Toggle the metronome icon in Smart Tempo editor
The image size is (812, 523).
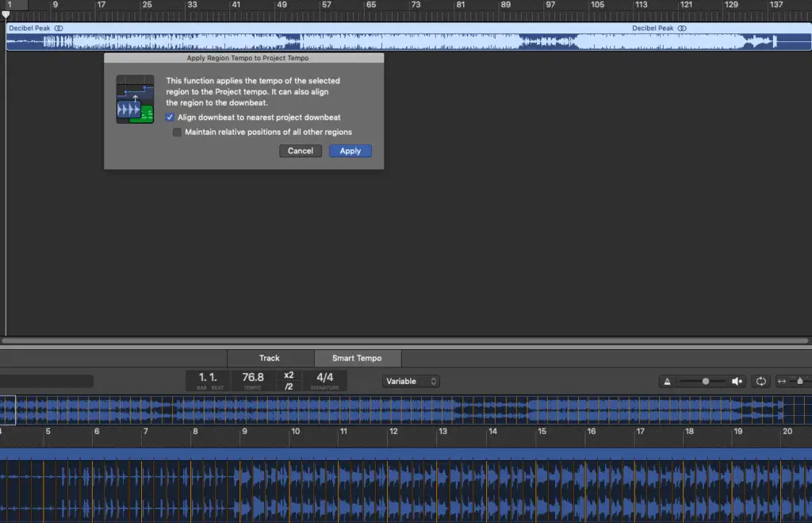click(667, 382)
